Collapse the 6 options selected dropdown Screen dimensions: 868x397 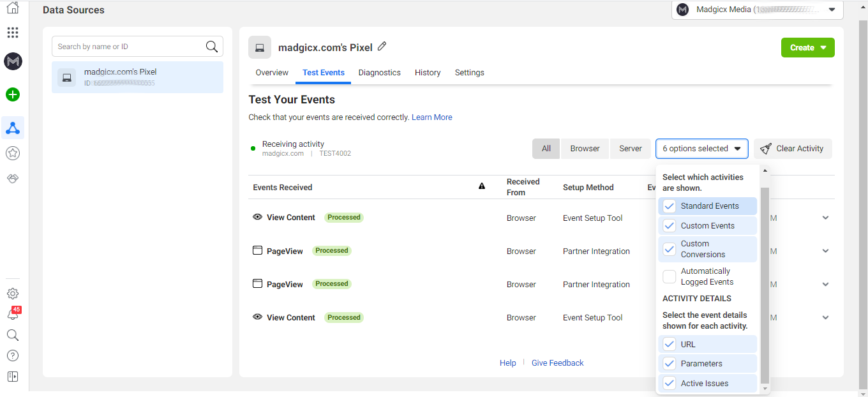[x=702, y=149]
